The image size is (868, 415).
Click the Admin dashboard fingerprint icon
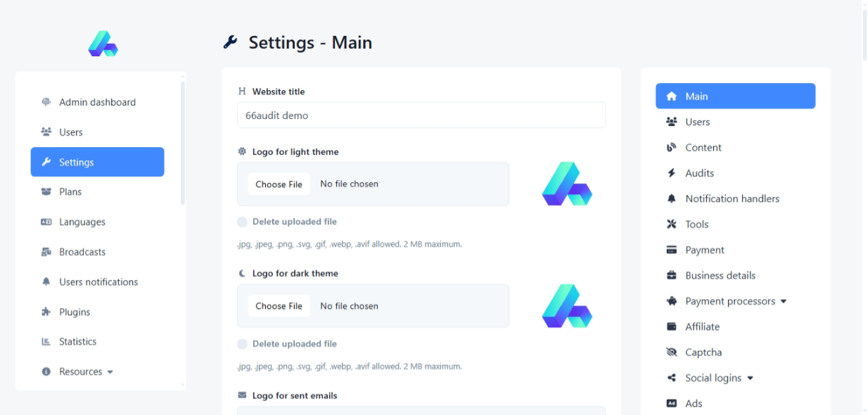pos(46,102)
